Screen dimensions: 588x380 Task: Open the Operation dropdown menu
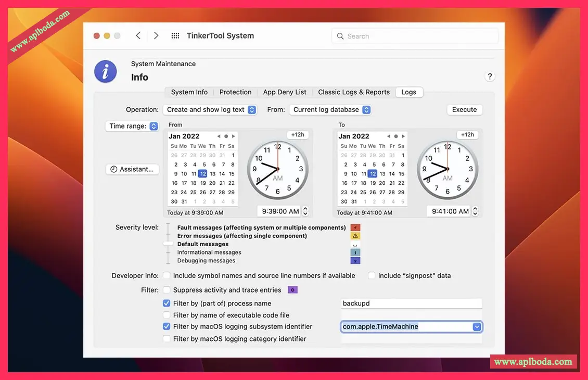coord(210,110)
